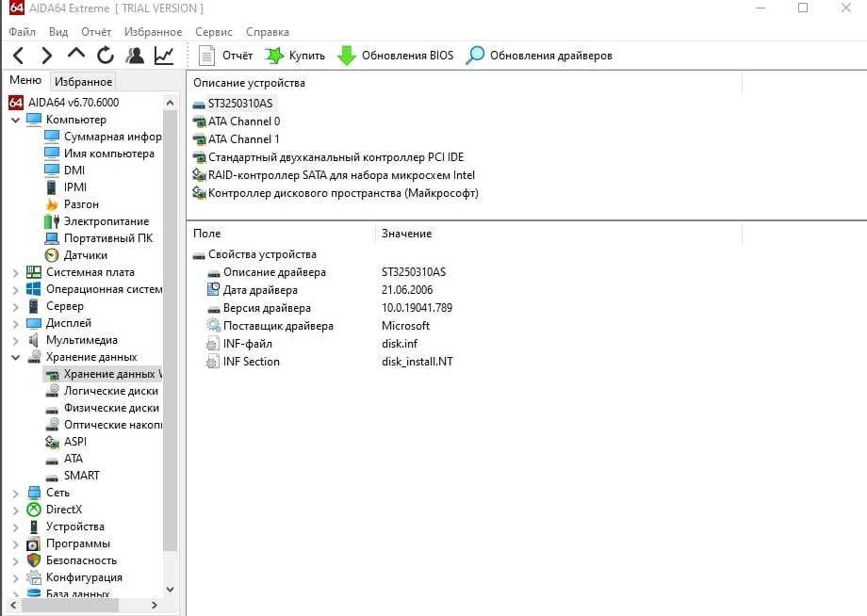
Task: Open Разгон flame icon
Action: click(52, 204)
